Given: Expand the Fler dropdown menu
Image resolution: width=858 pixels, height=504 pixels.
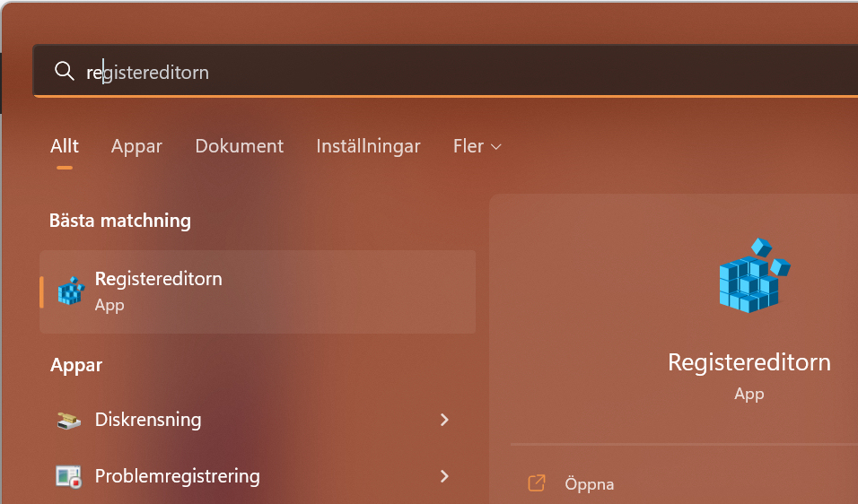Looking at the screenshot, I should 477,146.
